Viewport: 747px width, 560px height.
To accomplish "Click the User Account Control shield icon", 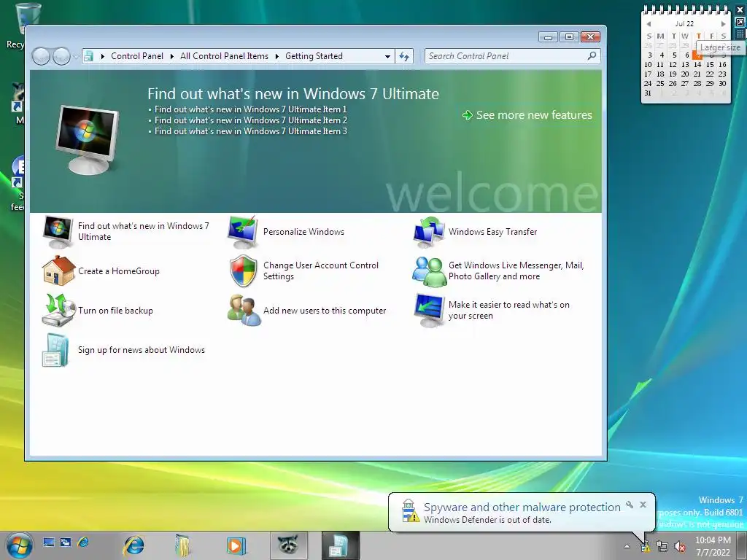I will [244, 271].
